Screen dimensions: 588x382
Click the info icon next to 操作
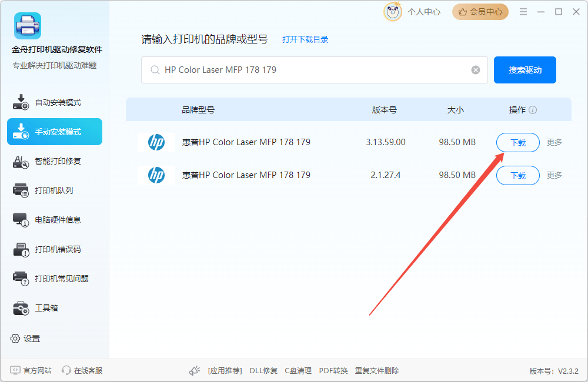tap(533, 110)
